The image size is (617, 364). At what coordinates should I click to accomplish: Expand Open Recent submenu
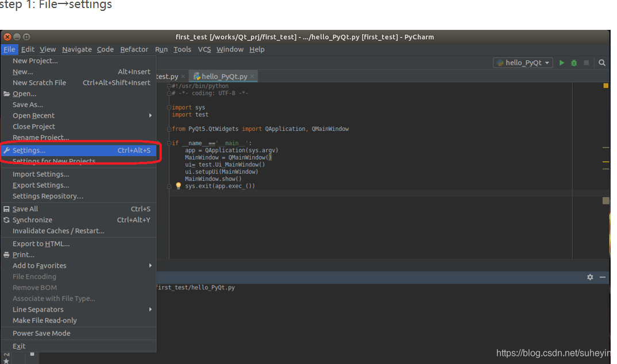tap(79, 115)
